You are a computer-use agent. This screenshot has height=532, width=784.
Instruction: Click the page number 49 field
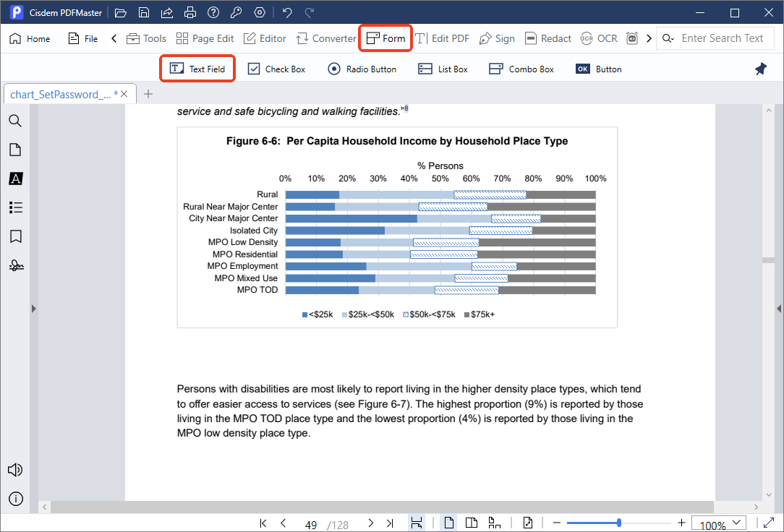click(x=311, y=525)
